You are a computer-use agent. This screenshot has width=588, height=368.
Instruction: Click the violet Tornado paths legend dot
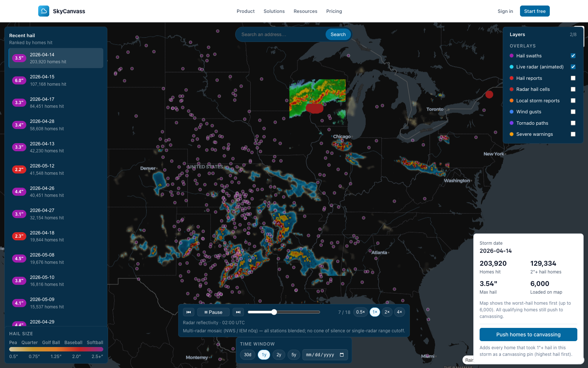pos(512,123)
